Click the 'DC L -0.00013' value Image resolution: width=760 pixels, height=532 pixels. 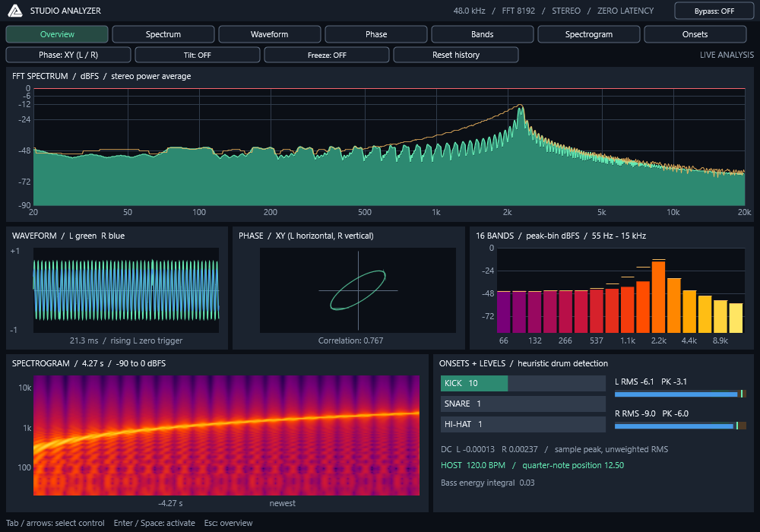467,449
